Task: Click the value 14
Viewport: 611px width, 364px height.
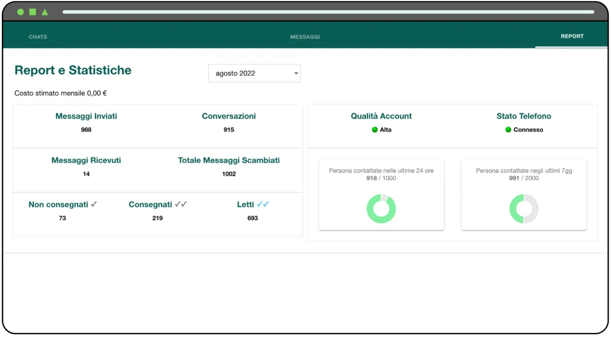Action: pyautogui.click(x=86, y=174)
